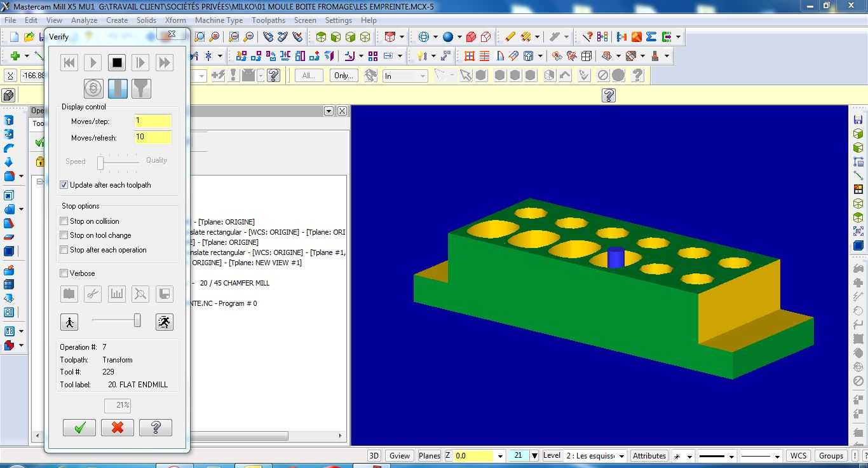This screenshot has height=468, width=868.
Task: Click the Verify restart rewind button
Action: (69, 62)
